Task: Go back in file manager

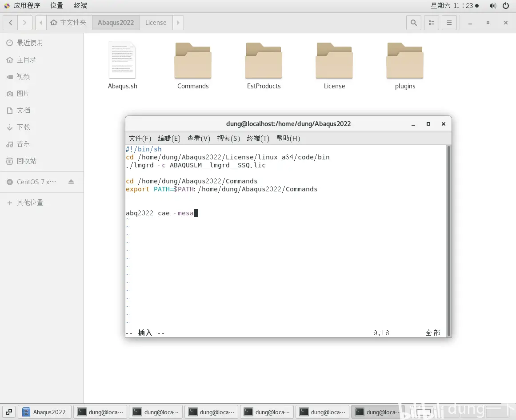Action: pos(11,23)
